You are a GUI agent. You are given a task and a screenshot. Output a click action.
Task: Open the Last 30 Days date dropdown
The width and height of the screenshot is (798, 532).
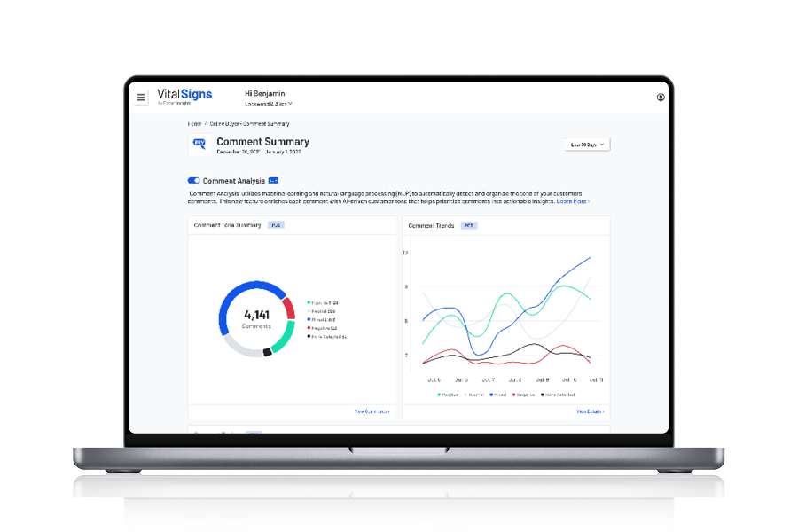(588, 145)
